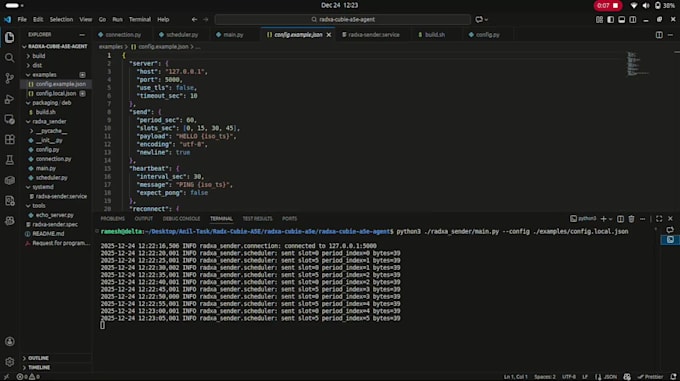
Task: Open the Search view in activity bar
Action: [9, 58]
